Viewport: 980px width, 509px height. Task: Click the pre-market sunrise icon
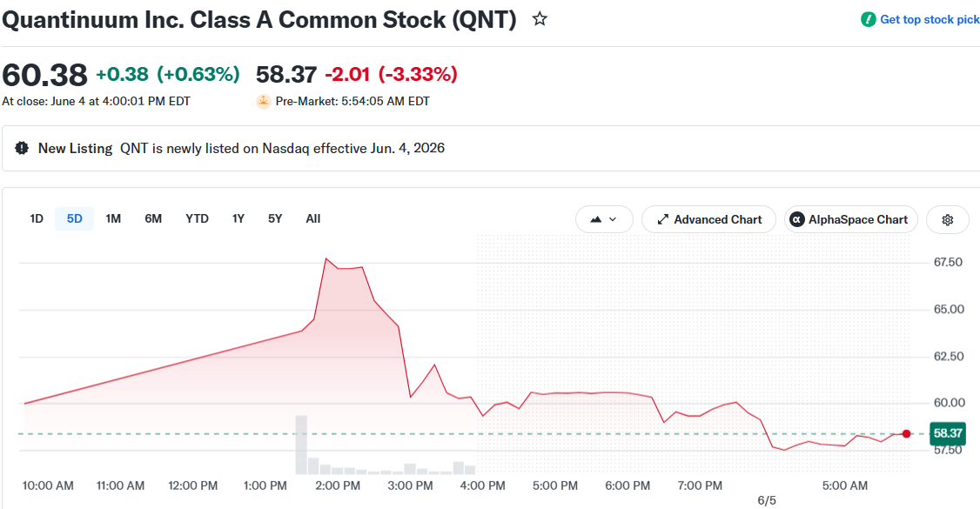tap(264, 101)
